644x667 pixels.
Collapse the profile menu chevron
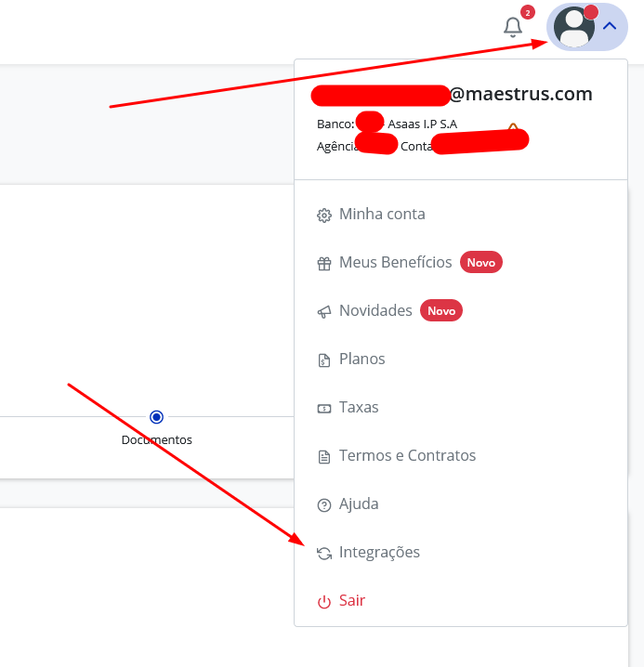[610, 26]
